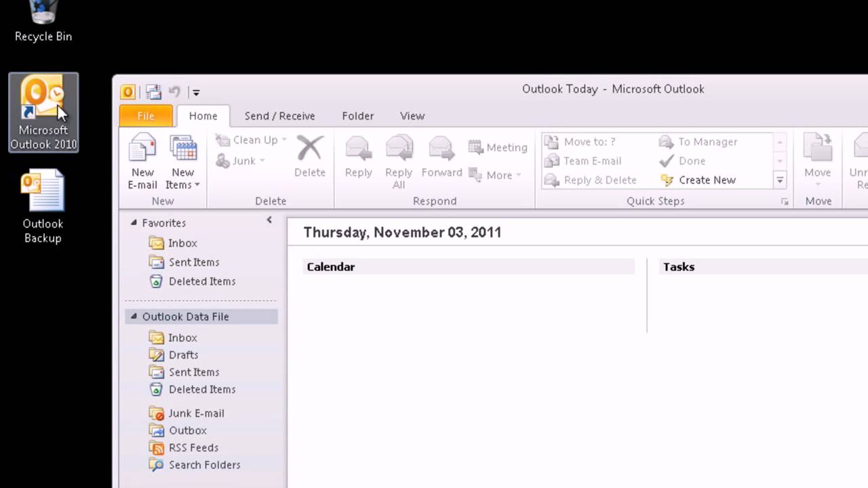
Task: Open Sent Items under Favorites
Action: 184,262
